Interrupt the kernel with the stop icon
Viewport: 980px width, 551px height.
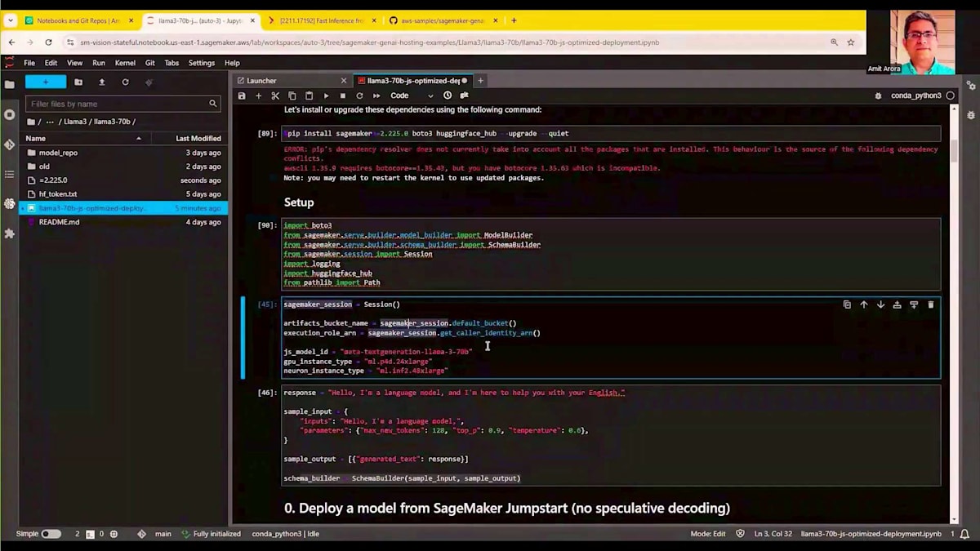(342, 96)
